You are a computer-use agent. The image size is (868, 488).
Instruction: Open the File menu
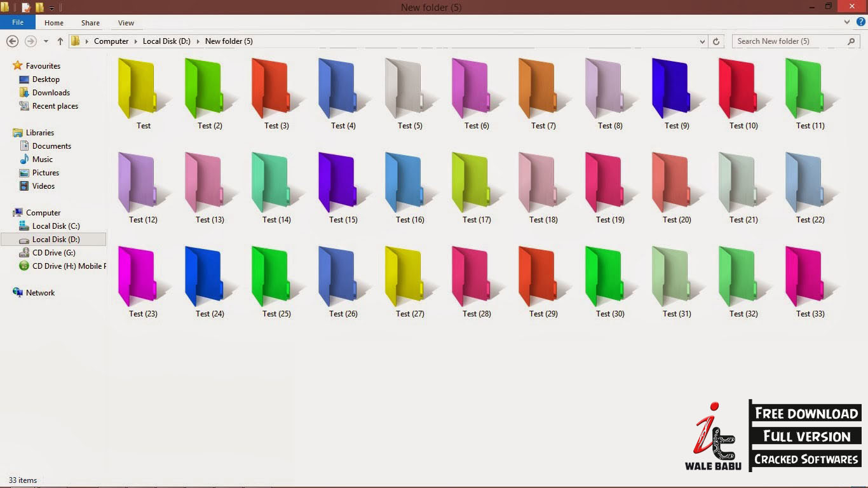tap(17, 22)
